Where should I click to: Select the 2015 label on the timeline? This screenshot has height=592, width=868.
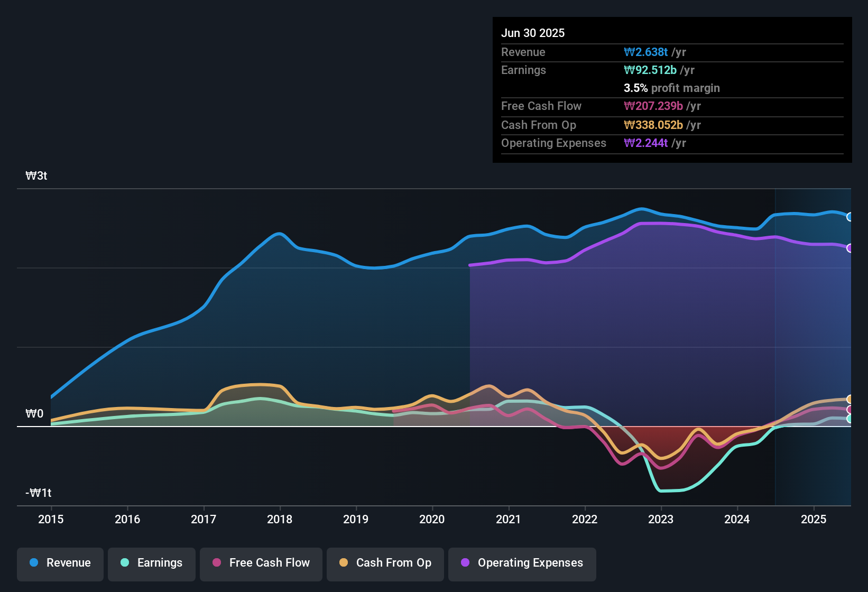[x=51, y=519]
